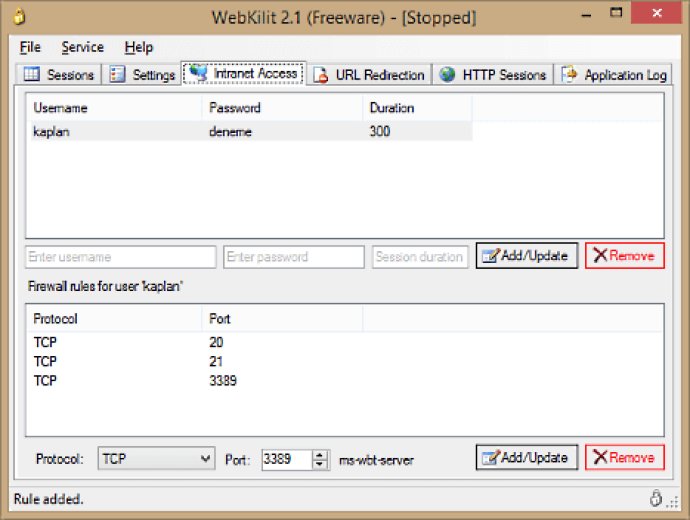Click the Port number field showing 3389
Image resolution: width=690 pixels, height=520 pixels.
[287, 460]
